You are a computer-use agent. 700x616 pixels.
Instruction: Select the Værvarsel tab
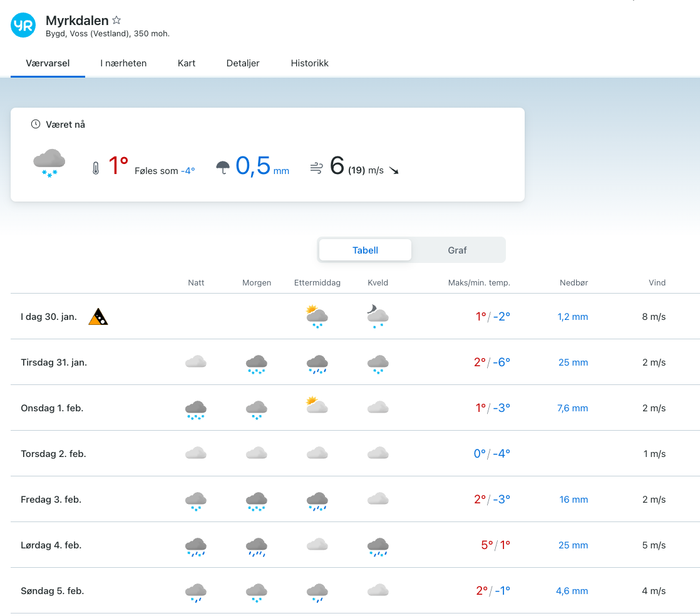48,63
